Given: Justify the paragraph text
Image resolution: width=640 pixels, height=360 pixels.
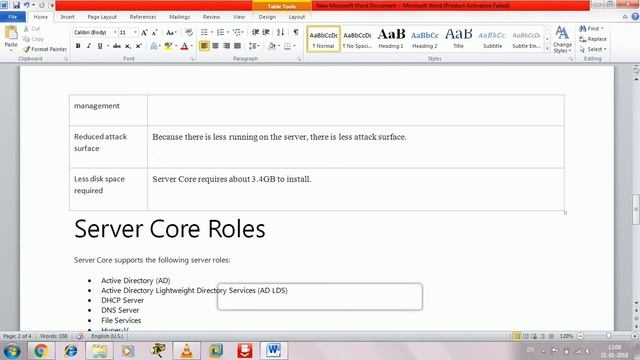Looking at the screenshot, I should pyautogui.click(x=237, y=46).
